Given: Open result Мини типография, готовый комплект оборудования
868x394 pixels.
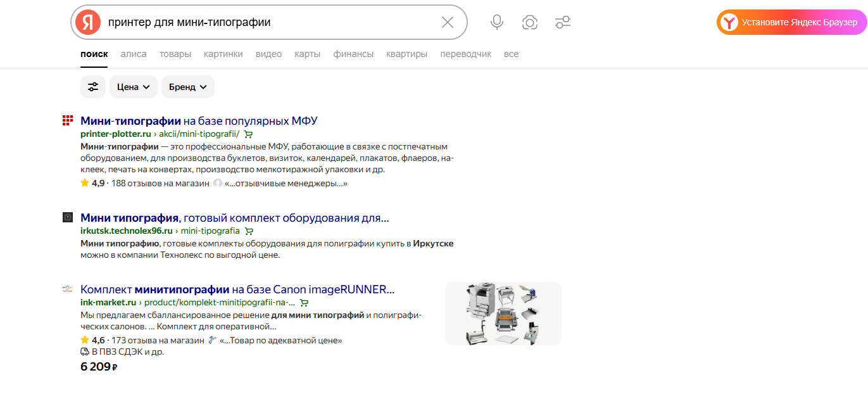Looking at the screenshot, I should pos(235,218).
